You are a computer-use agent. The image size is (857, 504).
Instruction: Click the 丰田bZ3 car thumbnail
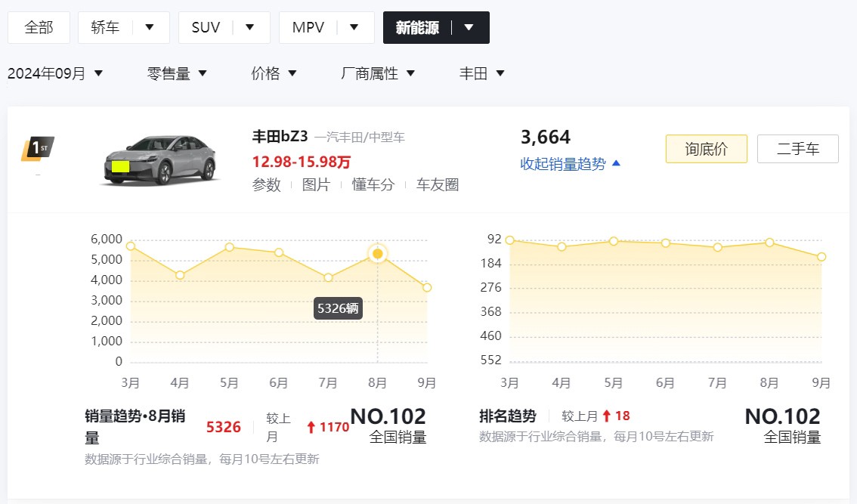tap(159, 160)
